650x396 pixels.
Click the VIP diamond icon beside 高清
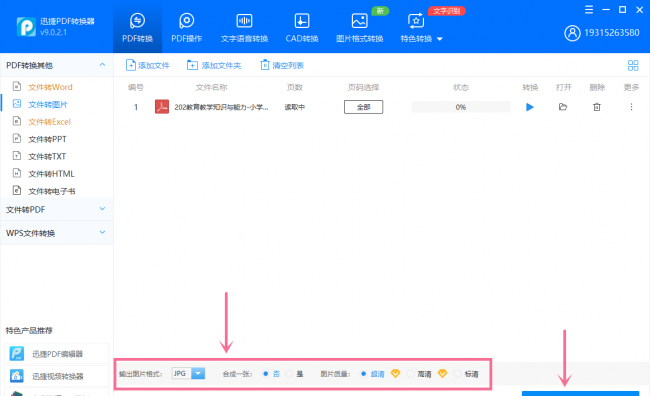442,374
